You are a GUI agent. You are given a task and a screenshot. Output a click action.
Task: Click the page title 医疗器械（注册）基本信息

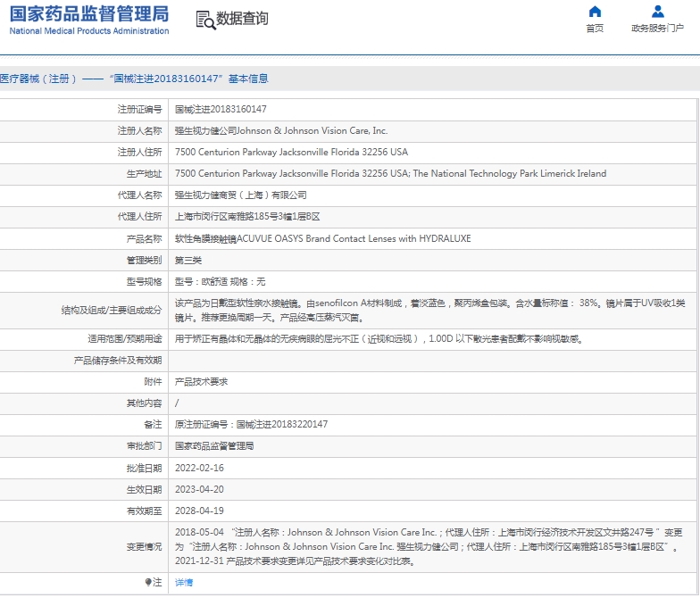pos(134,79)
